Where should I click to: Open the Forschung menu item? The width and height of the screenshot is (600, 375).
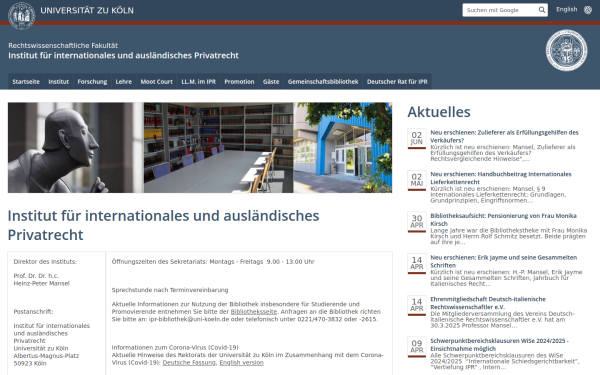point(92,82)
